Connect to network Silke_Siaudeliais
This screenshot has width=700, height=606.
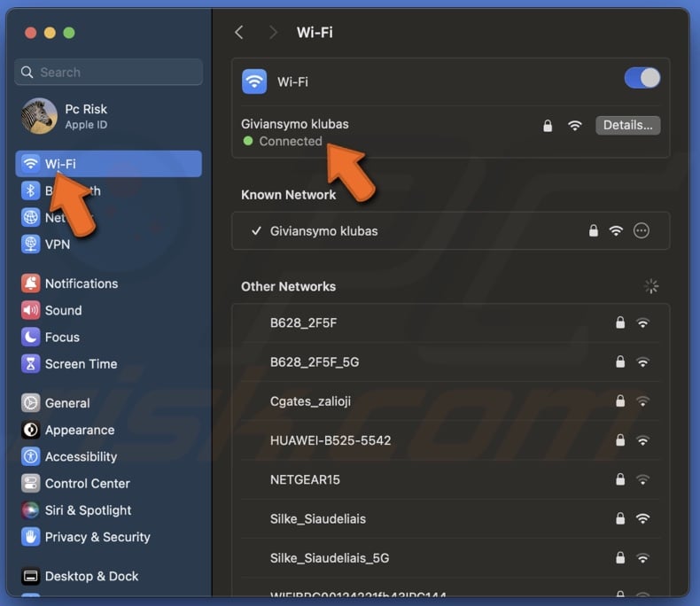coord(450,518)
